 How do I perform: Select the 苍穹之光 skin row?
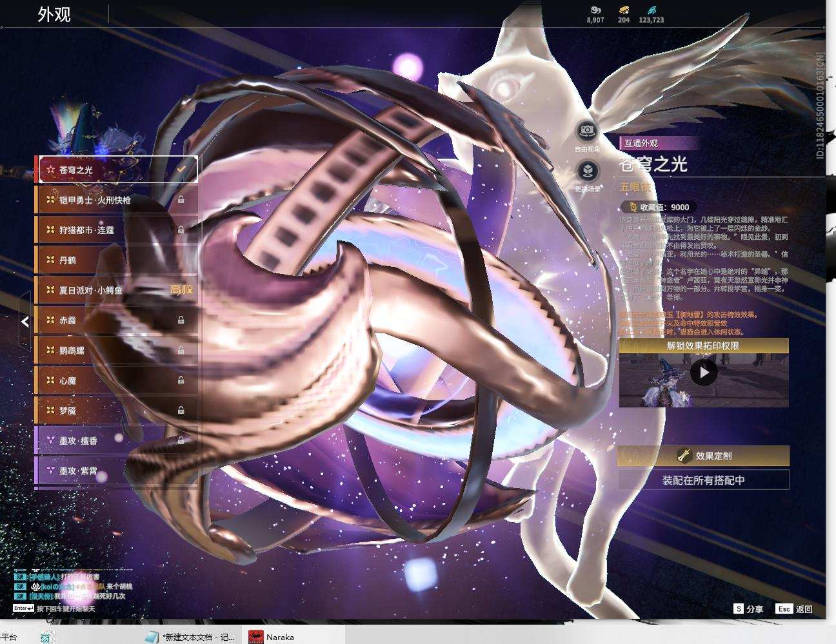pyautogui.click(x=117, y=170)
